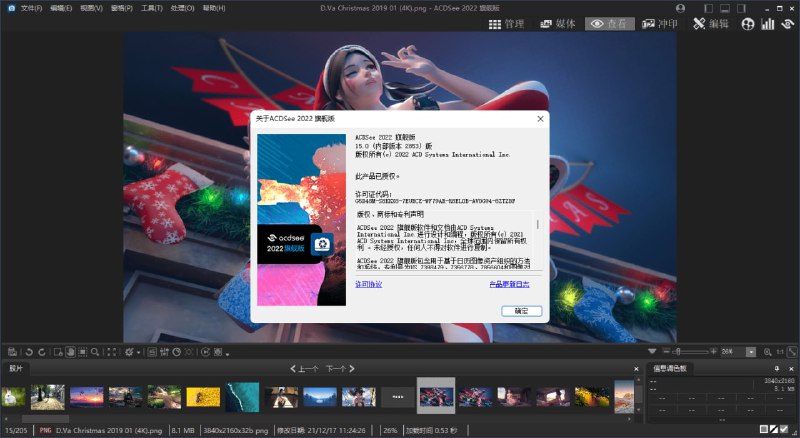
Task: Open the 26% zoom level dropdown
Action: [x=751, y=352]
